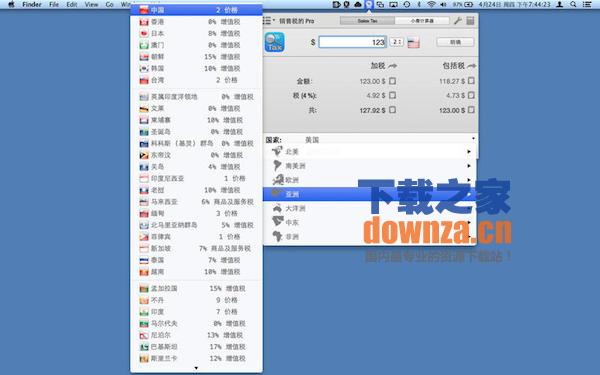Image resolution: width=600 pixels, height=375 pixels.
Task: Choose 新加坡 7% entry
Action: 196,248
